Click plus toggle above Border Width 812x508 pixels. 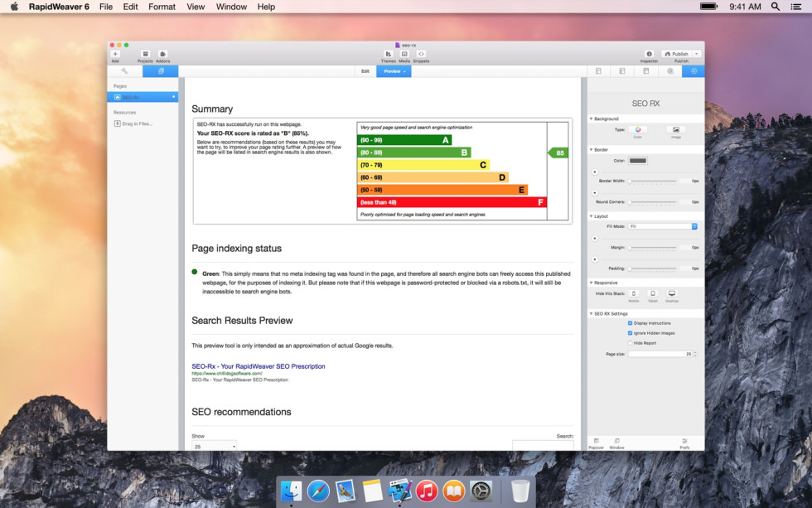(595, 172)
